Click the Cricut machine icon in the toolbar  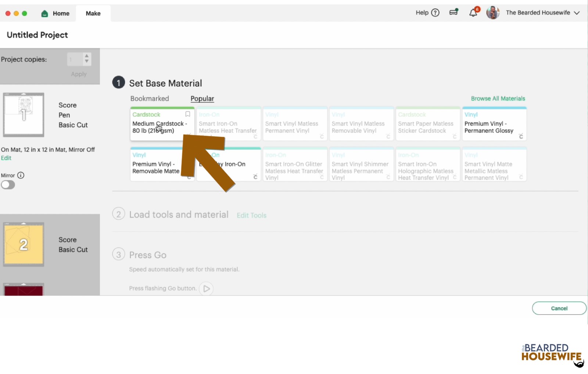[453, 12]
